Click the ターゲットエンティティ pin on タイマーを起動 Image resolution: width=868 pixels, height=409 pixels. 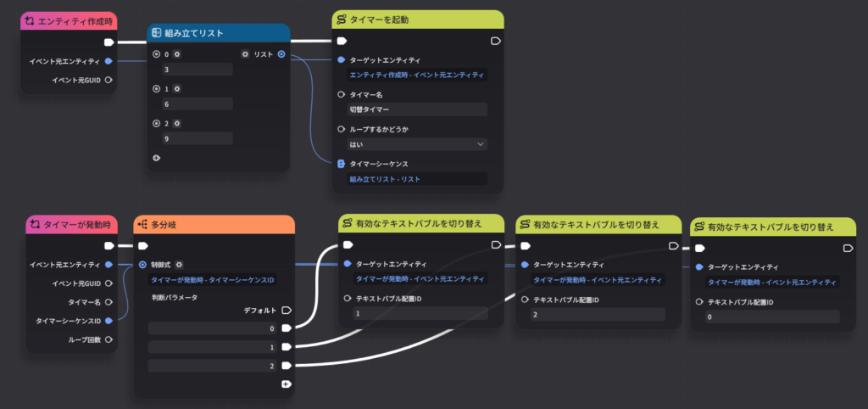point(342,59)
